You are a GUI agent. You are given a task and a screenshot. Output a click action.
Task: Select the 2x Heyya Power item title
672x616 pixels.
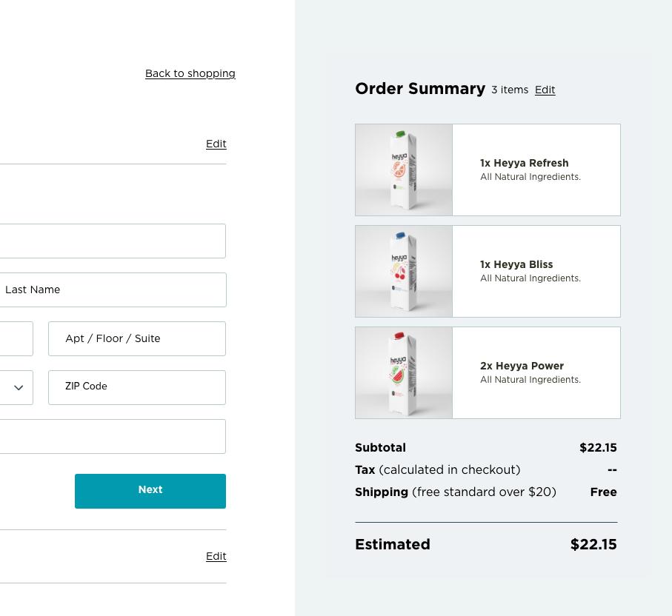(522, 366)
